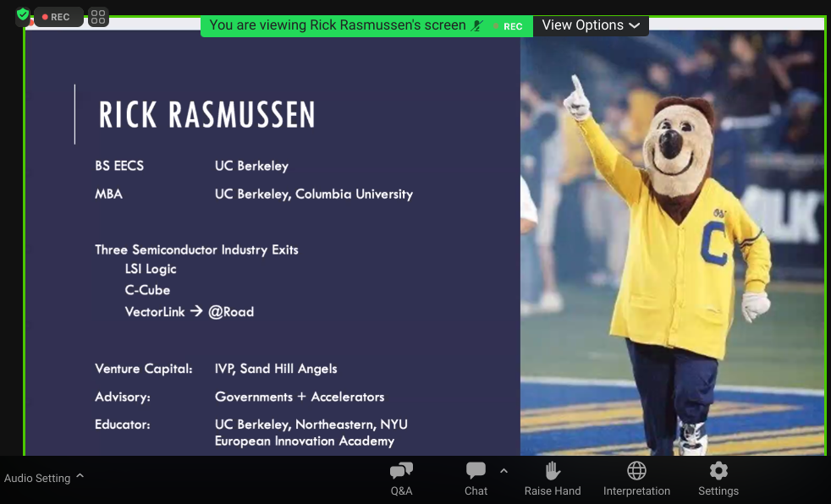
Task: Click the REC label in the green banner
Action: [x=512, y=26]
